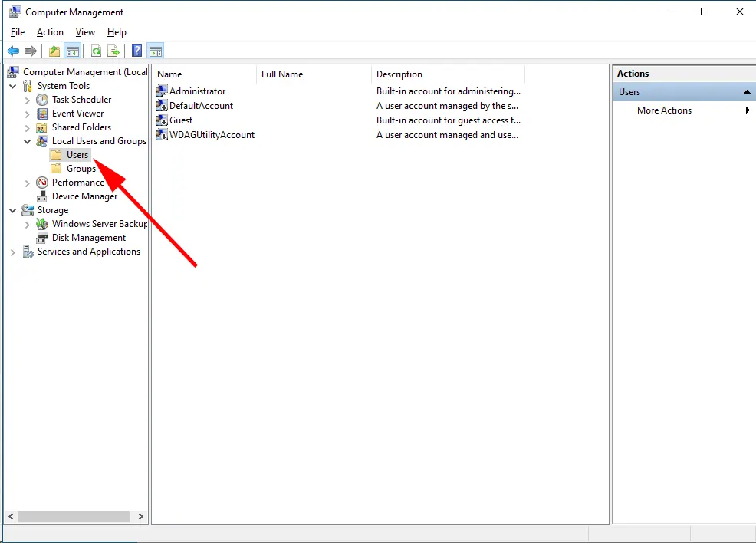Click the Services and Applications icon
Image resolution: width=756 pixels, height=543 pixels.
click(x=28, y=252)
